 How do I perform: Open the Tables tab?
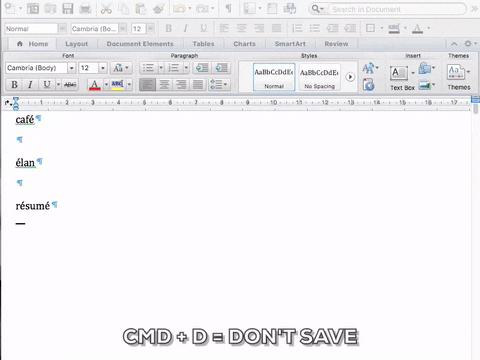(203, 44)
